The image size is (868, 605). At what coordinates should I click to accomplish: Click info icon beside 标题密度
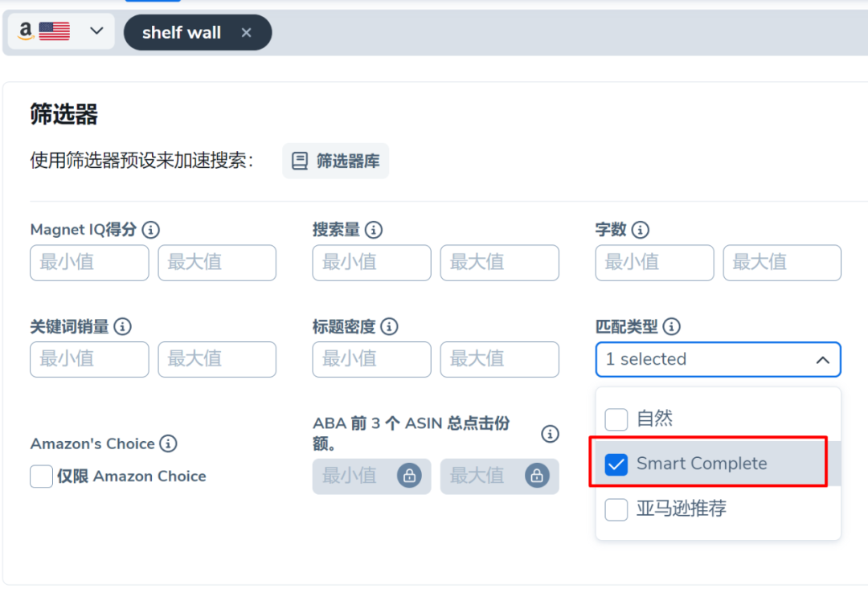389,326
